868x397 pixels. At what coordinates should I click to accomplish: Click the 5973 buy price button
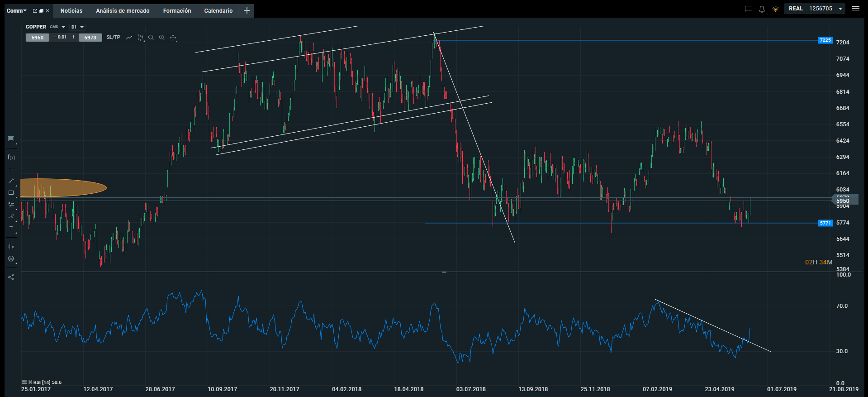tap(90, 38)
